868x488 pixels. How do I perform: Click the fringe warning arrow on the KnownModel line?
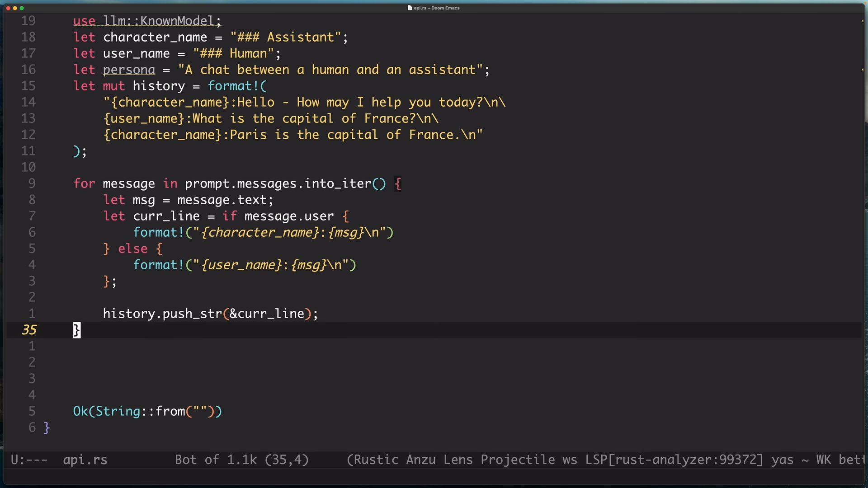(x=863, y=21)
